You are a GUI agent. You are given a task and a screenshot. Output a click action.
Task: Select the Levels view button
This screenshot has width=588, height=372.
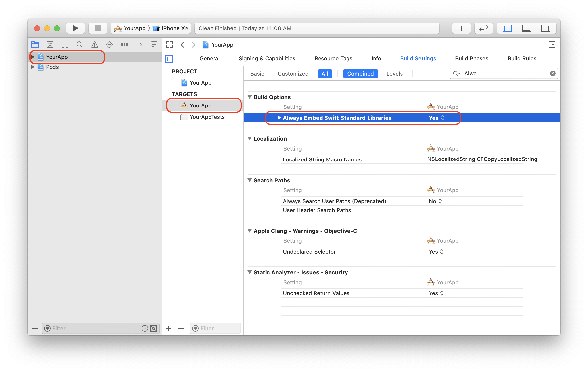[394, 74]
